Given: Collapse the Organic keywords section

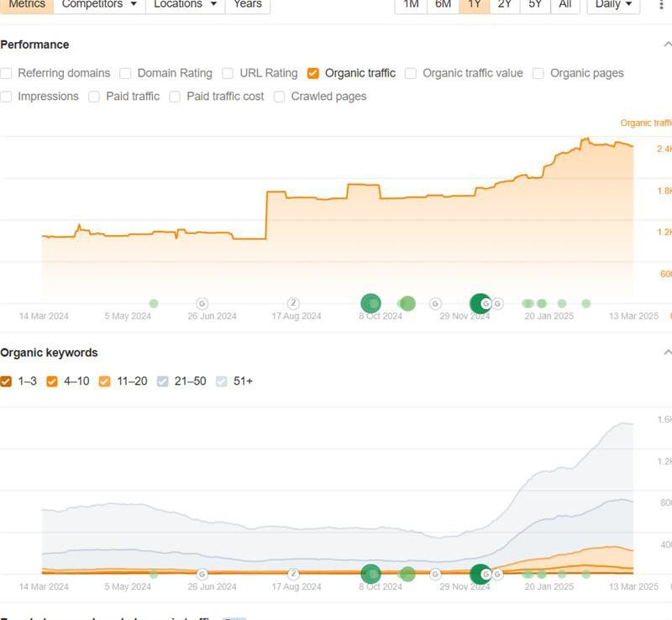Looking at the screenshot, I should 667,353.
